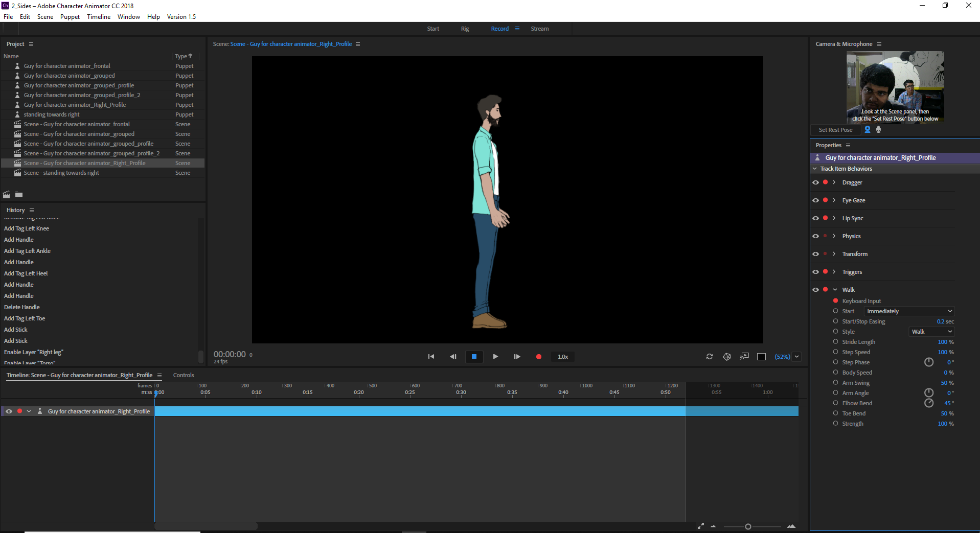Screen dimensions: 980x533
Task: Click the stream live output icon
Action: (744, 356)
